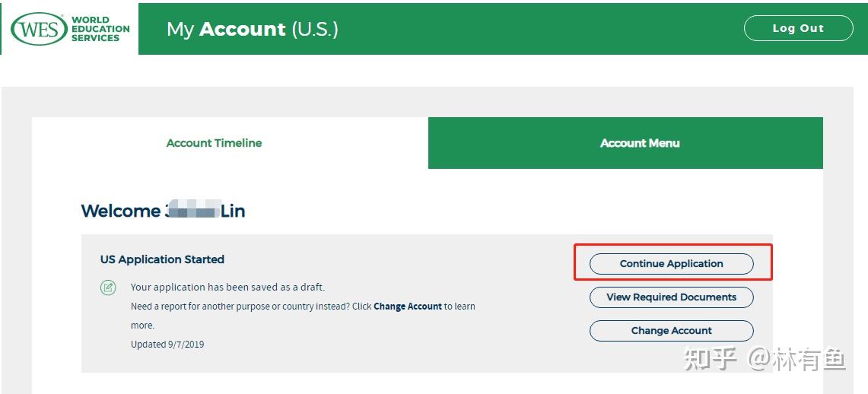This screenshot has width=868, height=394.
Task: Switch to the Account Timeline tab
Action: tap(214, 143)
